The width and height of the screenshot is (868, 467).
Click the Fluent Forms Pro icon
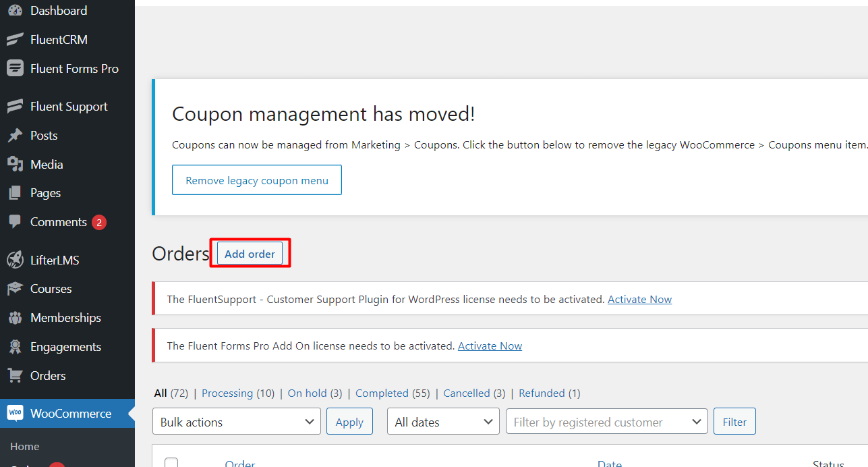15,69
